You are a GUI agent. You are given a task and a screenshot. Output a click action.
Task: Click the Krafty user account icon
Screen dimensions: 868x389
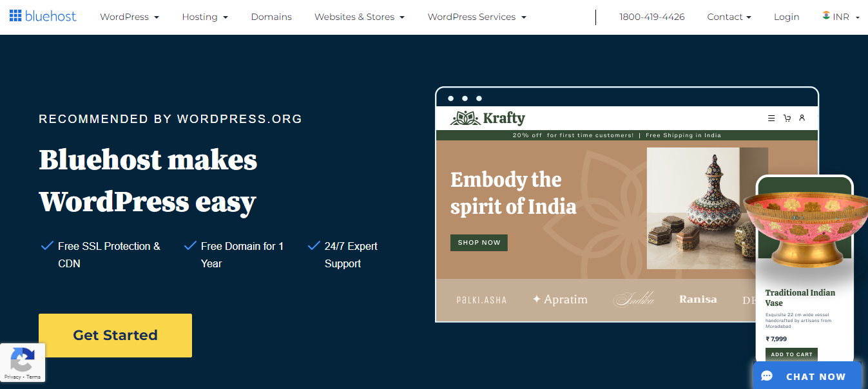pos(802,118)
